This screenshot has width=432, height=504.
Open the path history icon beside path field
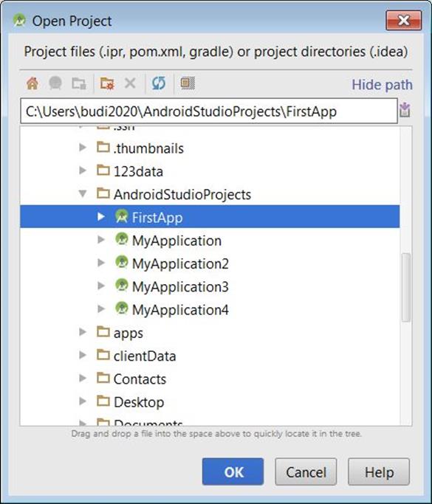tap(405, 110)
